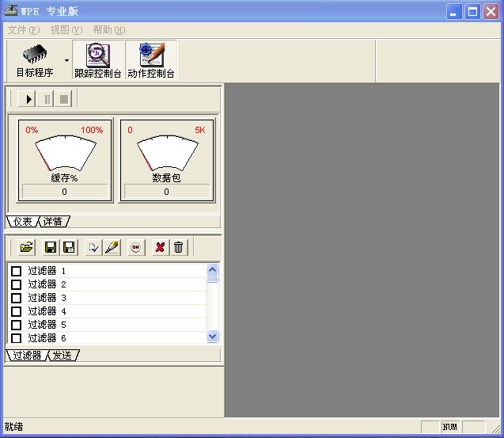Click the trash can clear icon
Image resolution: width=504 pixels, height=438 pixels.
click(179, 247)
